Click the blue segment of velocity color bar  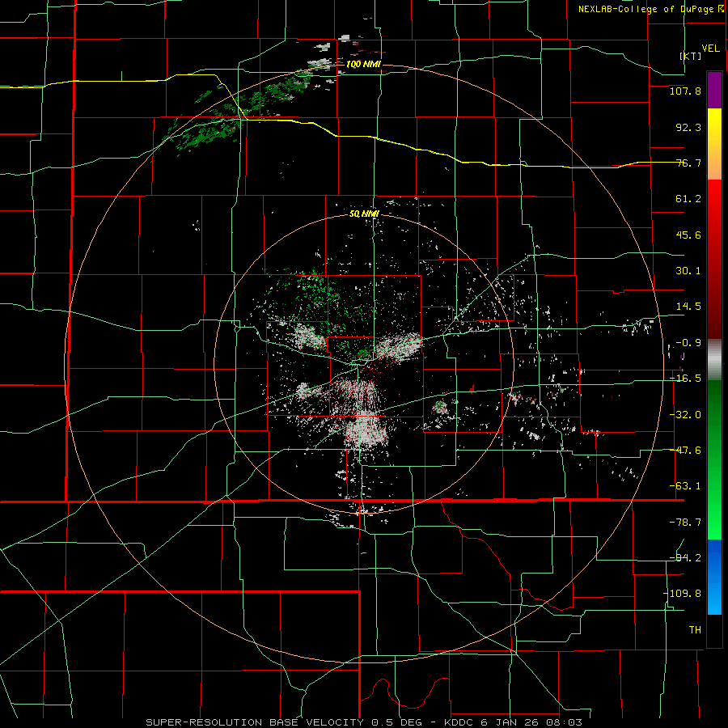click(714, 577)
